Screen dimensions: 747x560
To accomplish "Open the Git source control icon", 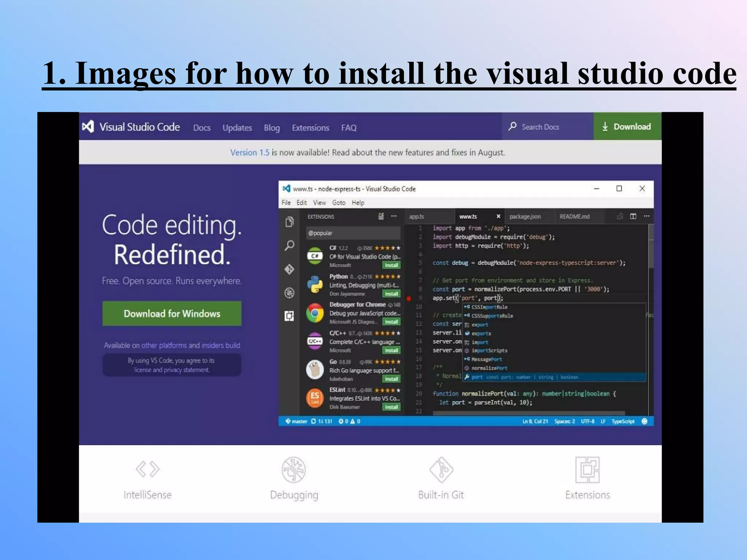I will pyautogui.click(x=290, y=269).
